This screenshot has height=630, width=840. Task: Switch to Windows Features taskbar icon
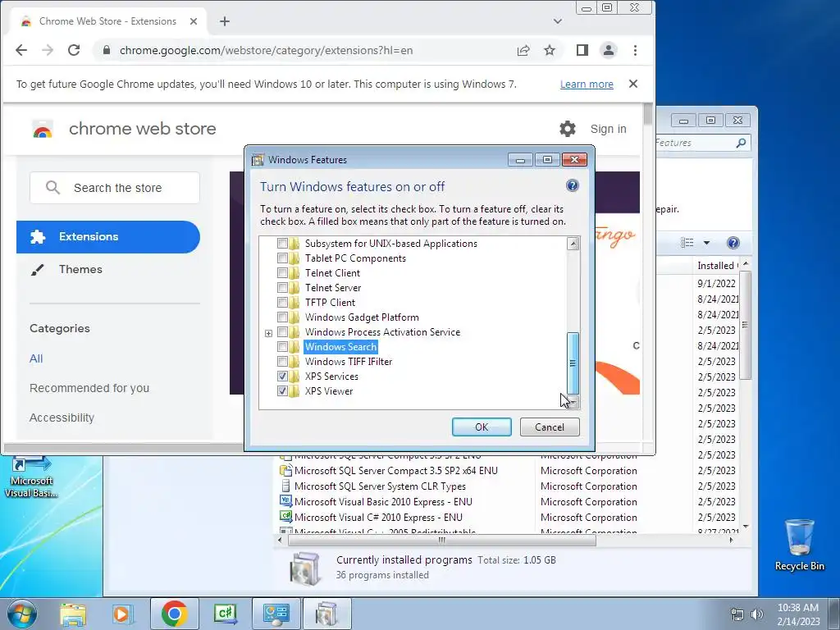click(326, 614)
